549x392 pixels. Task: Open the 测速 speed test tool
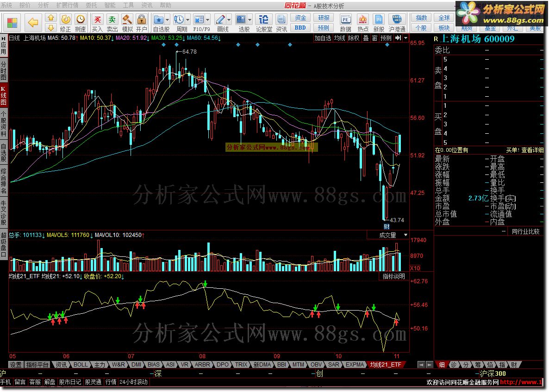click(x=81, y=23)
